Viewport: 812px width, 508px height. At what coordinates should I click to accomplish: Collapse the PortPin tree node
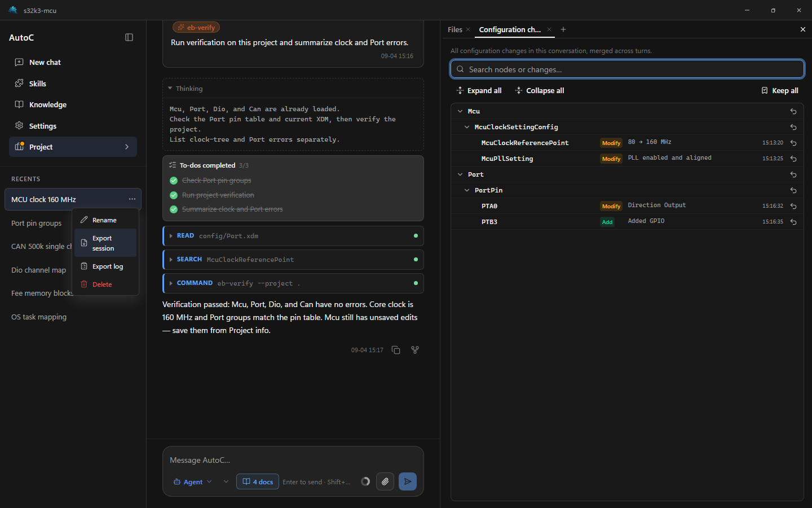click(467, 190)
